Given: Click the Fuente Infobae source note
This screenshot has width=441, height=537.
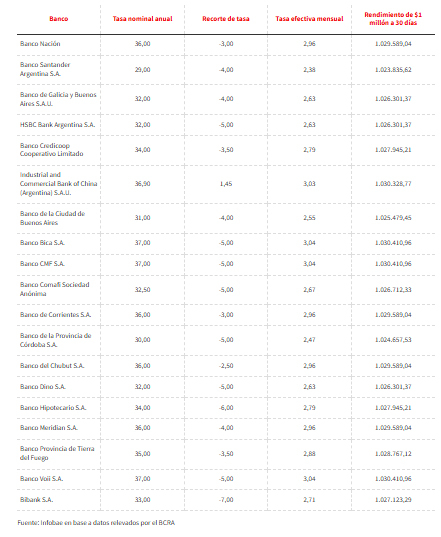Looking at the screenshot, I should (96, 523).
